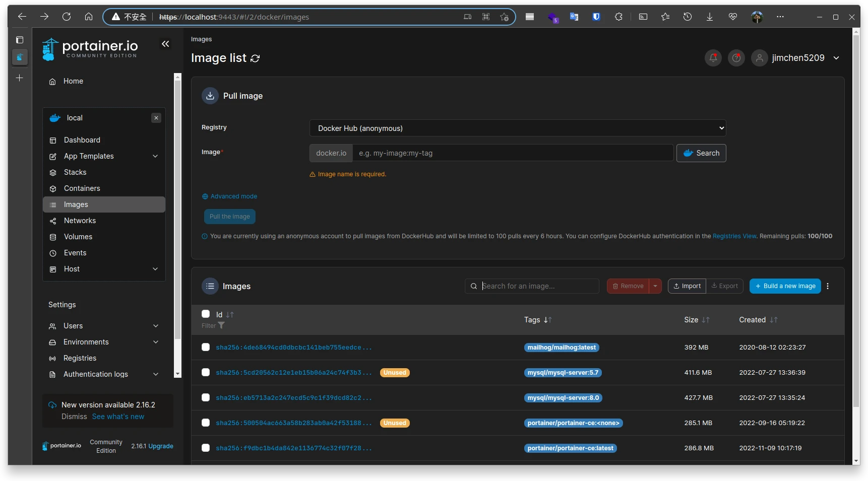Open the Registries View link

point(734,236)
